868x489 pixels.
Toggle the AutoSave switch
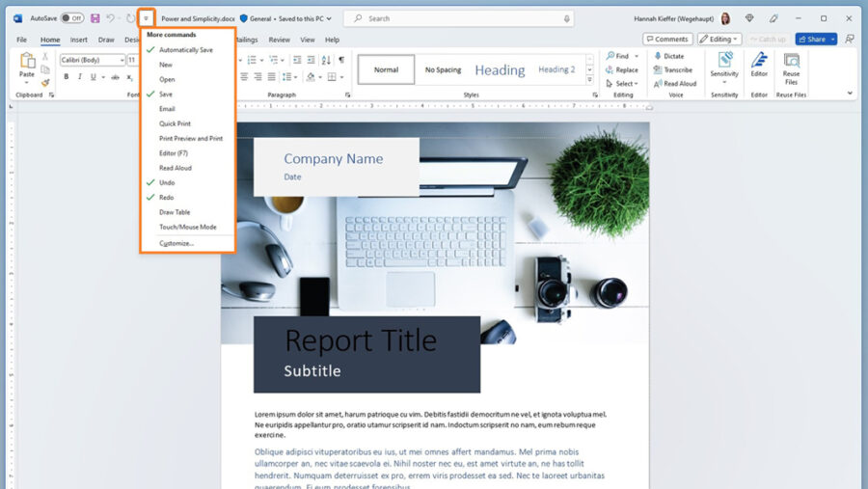(72, 18)
